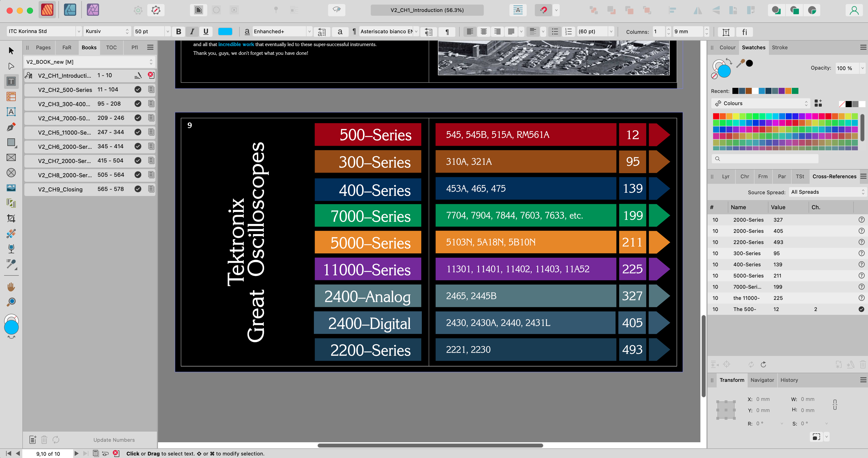Click the Opacity value field
The height and width of the screenshot is (458, 868).
(x=847, y=68)
